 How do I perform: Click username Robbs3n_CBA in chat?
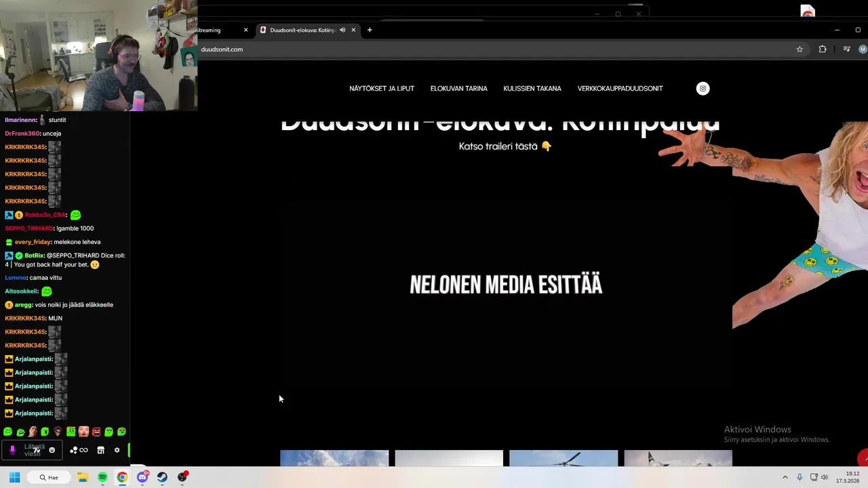click(45, 215)
